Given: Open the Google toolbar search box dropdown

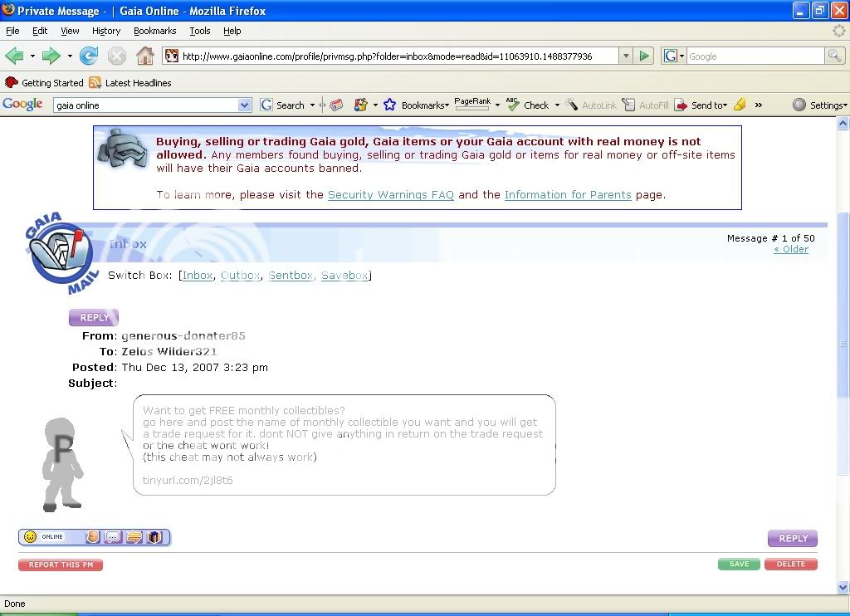Looking at the screenshot, I should tap(244, 105).
